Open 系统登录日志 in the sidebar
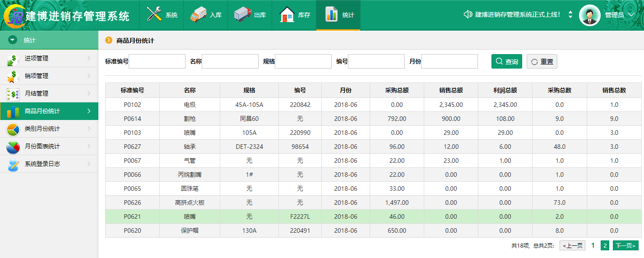The height and width of the screenshot is (258, 644). pos(42,164)
